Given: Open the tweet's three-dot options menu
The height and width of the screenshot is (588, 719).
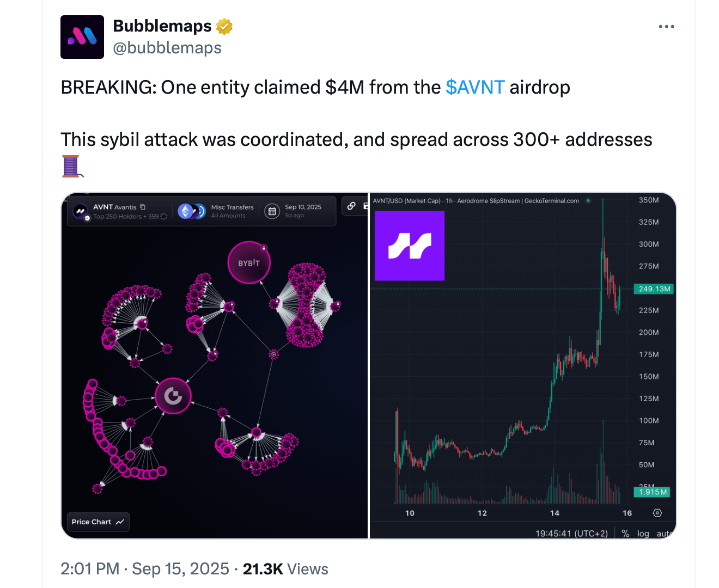Looking at the screenshot, I should pyautogui.click(x=667, y=26).
